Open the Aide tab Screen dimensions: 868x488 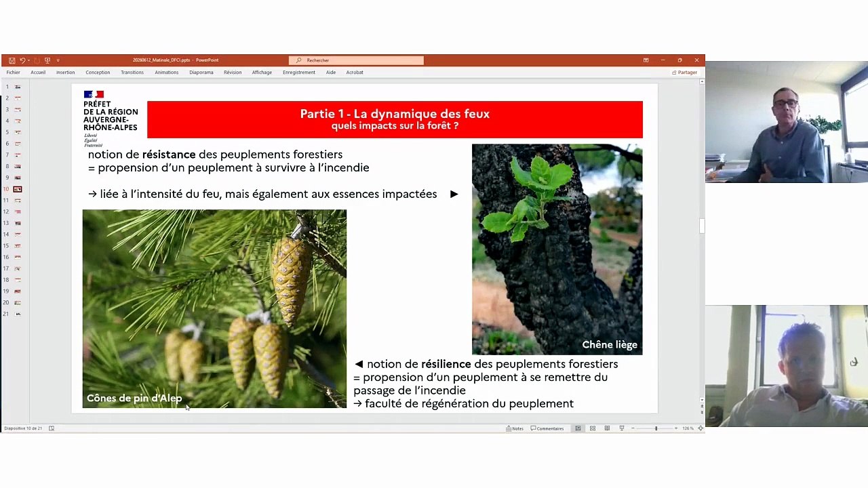tap(331, 73)
